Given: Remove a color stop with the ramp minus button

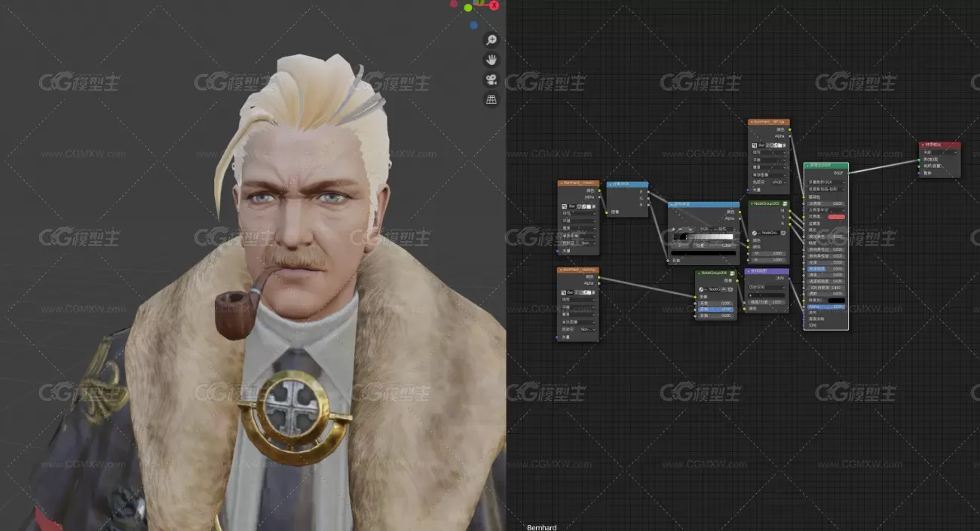Looking at the screenshot, I should tap(680, 229).
